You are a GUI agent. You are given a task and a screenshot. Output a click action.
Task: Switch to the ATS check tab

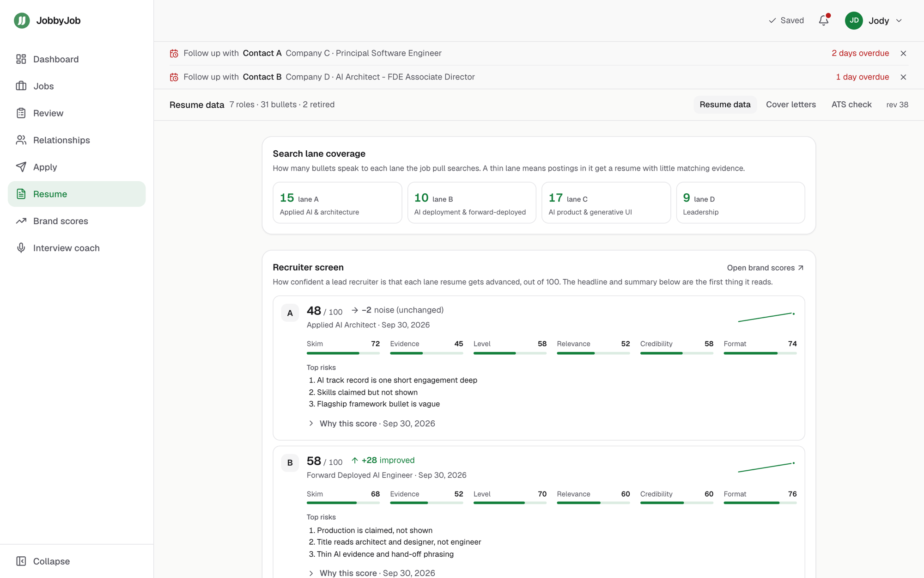851,105
